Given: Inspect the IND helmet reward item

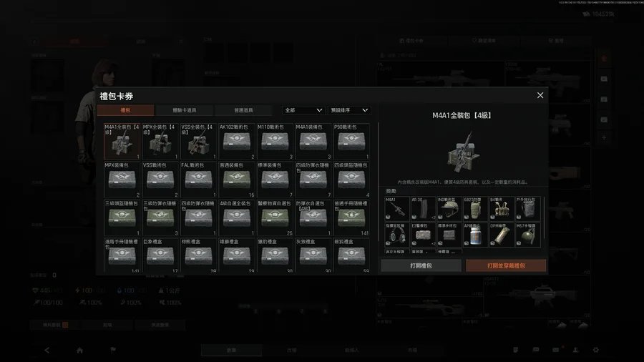Looking at the screenshot, I should click(449, 208).
